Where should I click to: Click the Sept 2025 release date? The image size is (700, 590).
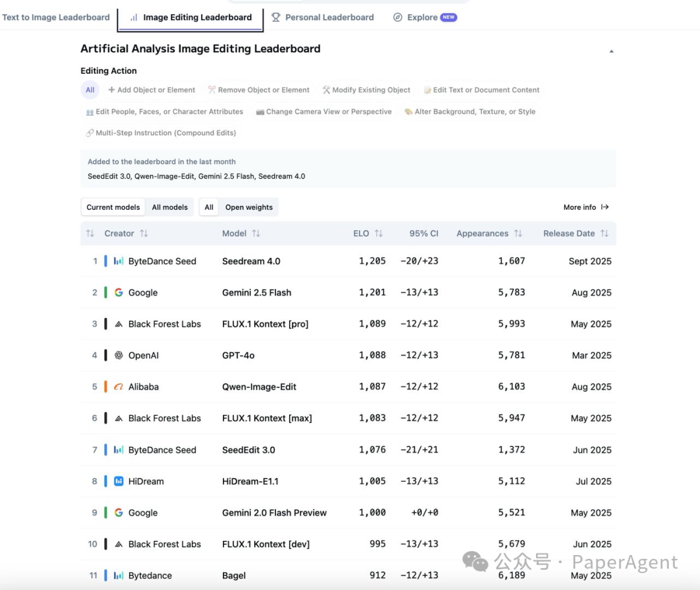point(590,262)
